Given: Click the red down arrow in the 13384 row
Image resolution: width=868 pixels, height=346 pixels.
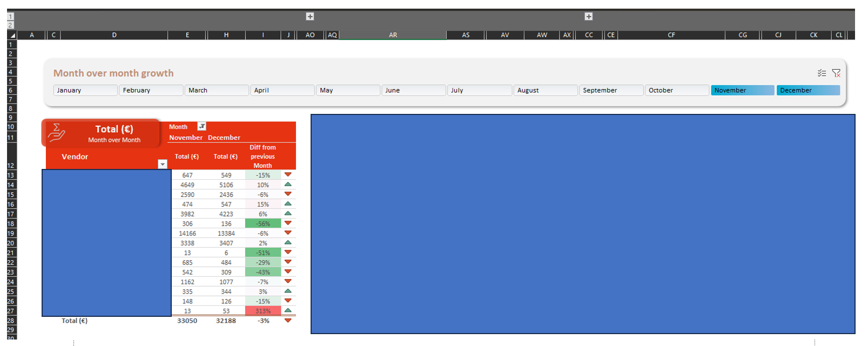Looking at the screenshot, I should 288,233.
